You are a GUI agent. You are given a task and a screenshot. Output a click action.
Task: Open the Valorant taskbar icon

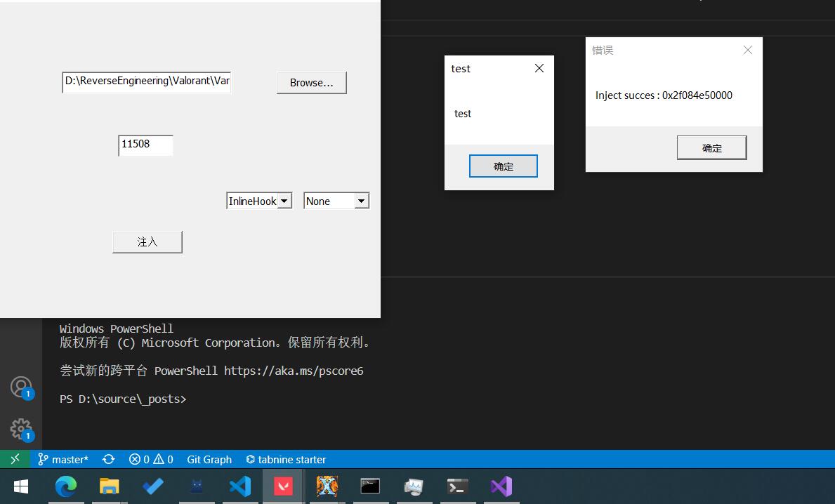click(x=283, y=486)
